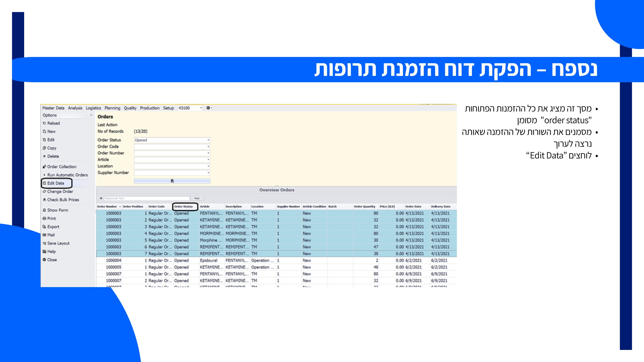The width and height of the screenshot is (644, 362).
Task: Open the Analysis menu
Action: coord(75,108)
